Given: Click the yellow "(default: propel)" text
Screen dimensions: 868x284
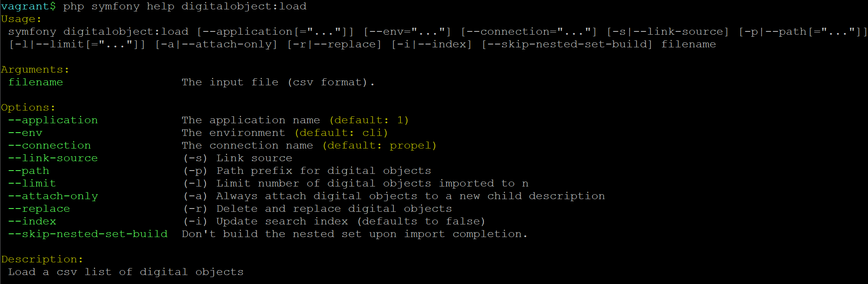Looking at the screenshot, I should [x=379, y=146].
